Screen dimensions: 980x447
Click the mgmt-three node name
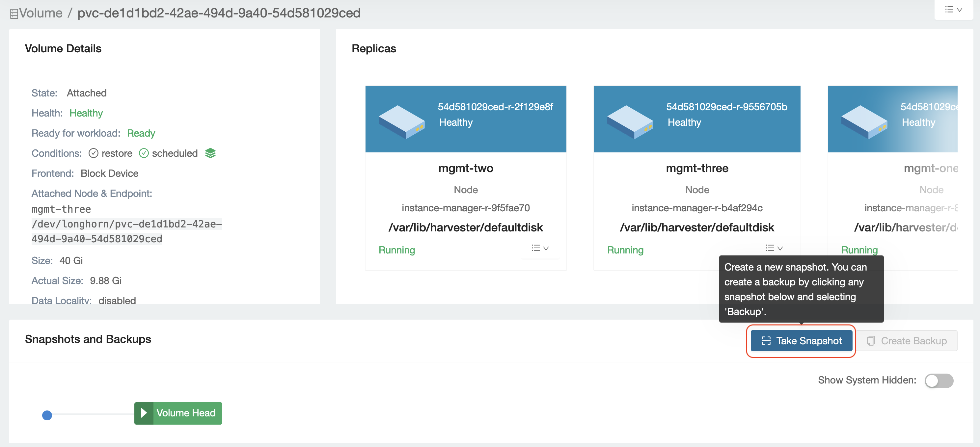click(x=697, y=168)
